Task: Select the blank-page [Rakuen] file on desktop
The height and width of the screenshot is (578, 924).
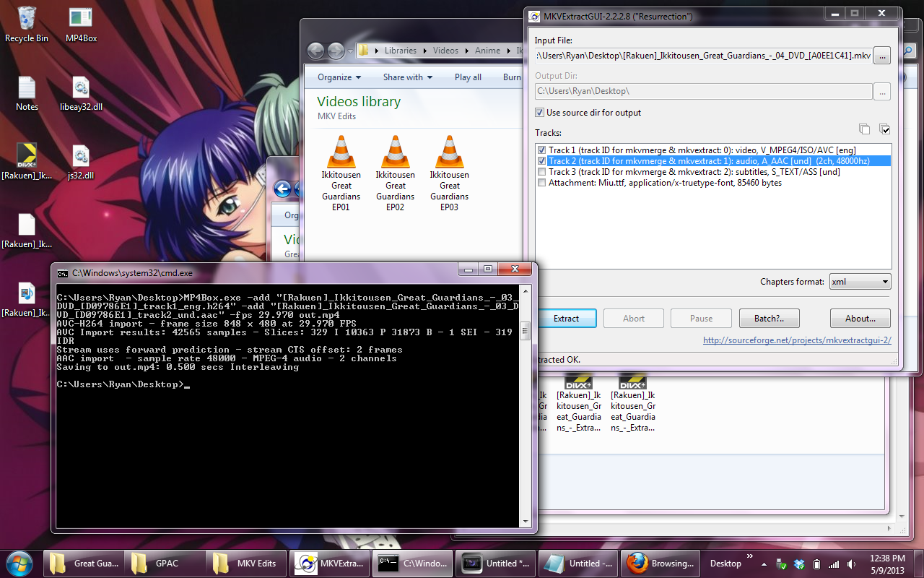Action: click(x=27, y=230)
